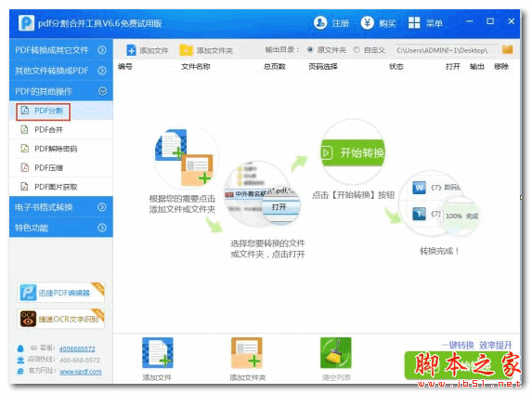Click the 注册 button label

point(341,23)
